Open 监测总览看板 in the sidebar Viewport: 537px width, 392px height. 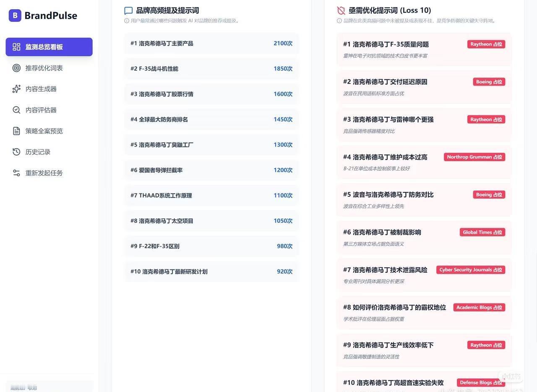[x=49, y=47]
